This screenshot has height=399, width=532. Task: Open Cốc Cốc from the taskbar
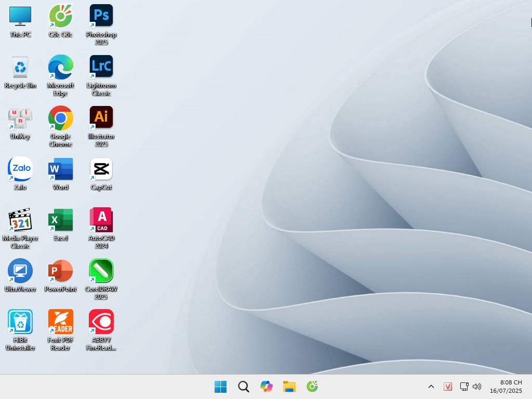coord(312,387)
